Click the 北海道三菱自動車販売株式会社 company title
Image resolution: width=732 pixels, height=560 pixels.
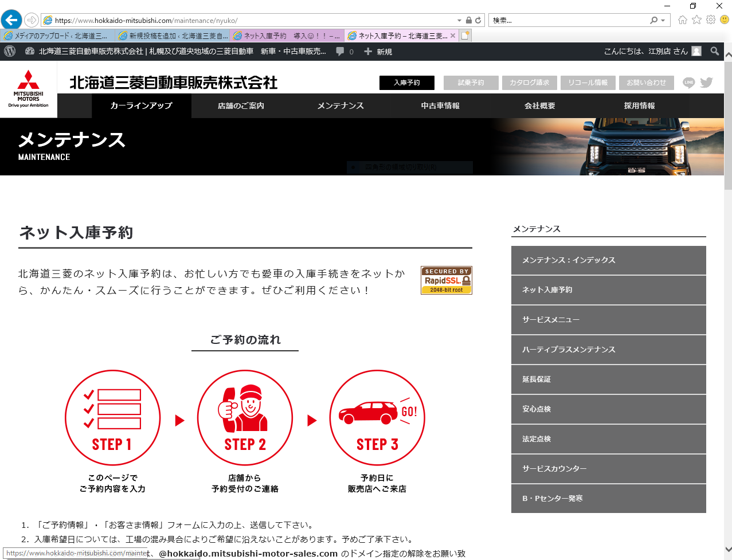[x=174, y=83]
